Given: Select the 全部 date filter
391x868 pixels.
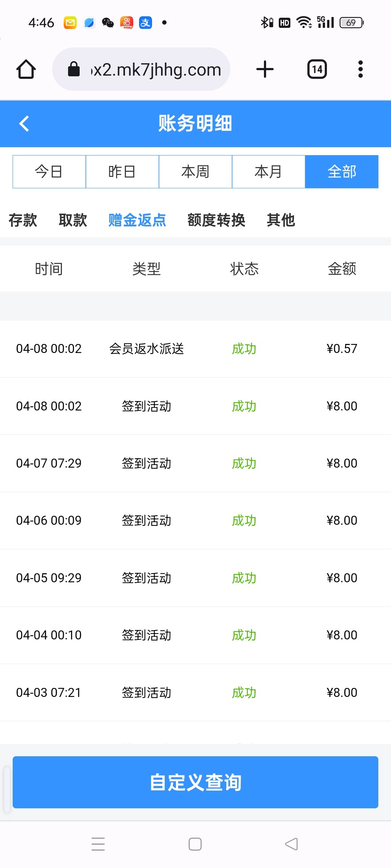Looking at the screenshot, I should (342, 172).
